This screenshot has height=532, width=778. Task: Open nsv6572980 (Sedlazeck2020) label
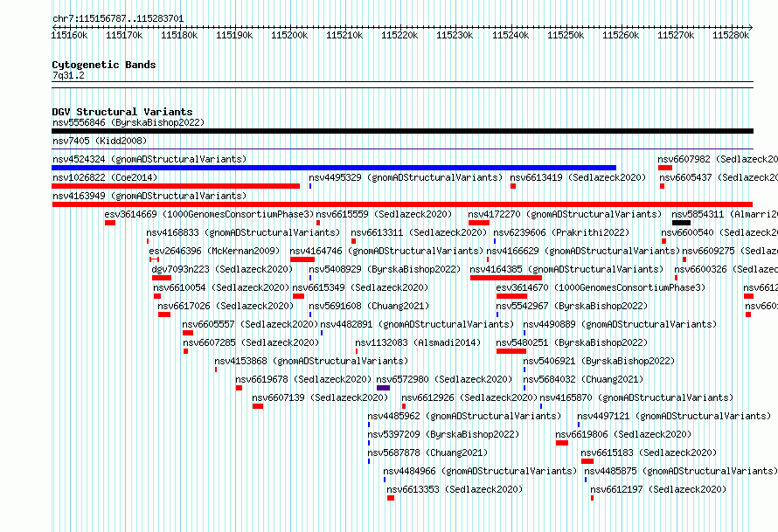coord(444,379)
